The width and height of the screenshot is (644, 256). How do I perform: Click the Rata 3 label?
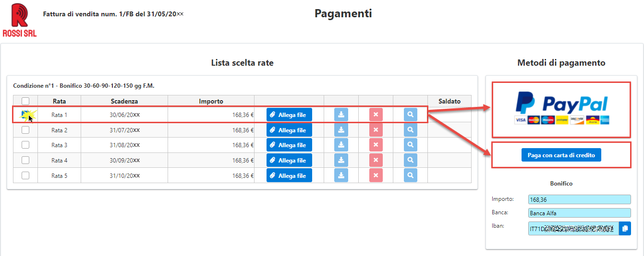point(59,145)
